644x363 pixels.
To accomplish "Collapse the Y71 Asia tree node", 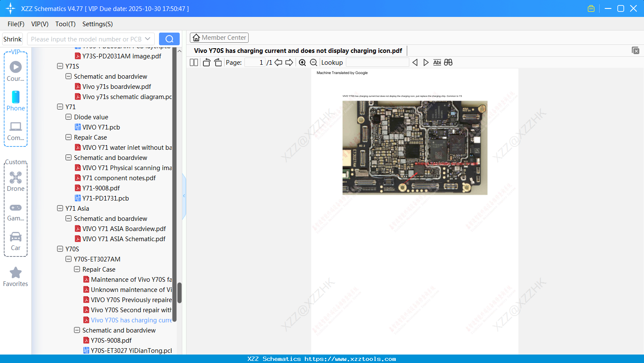I will coord(60,208).
